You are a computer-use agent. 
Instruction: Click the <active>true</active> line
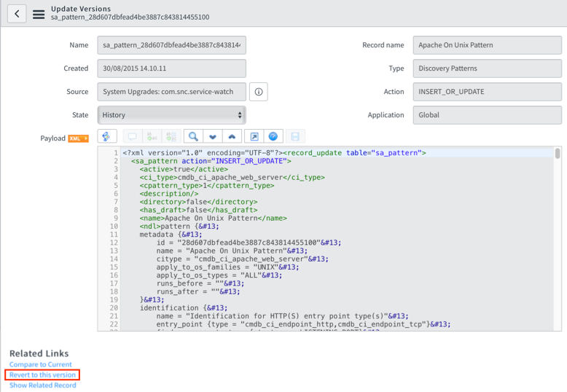click(x=184, y=169)
